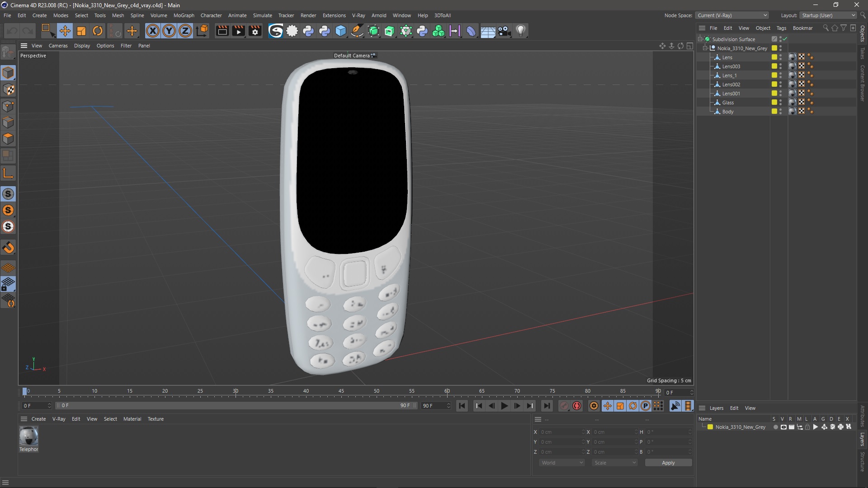Viewport: 868px width, 488px height.
Task: Open Object Manager Tags menu
Action: 781,28
